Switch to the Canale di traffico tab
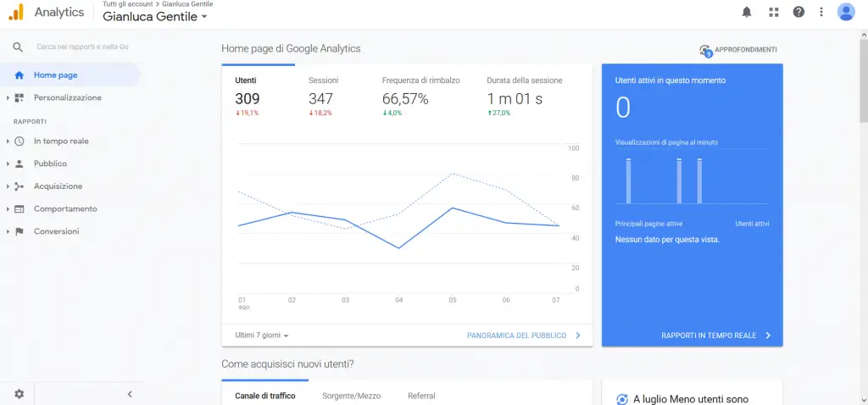The width and height of the screenshot is (868, 405). coord(265,396)
